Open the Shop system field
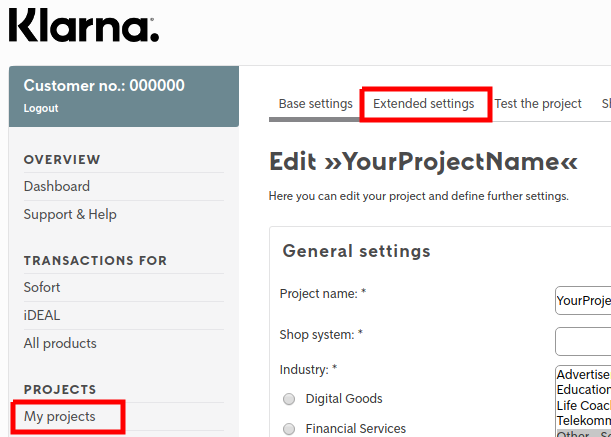This screenshot has height=437, width=611. [x=583, y=340]
